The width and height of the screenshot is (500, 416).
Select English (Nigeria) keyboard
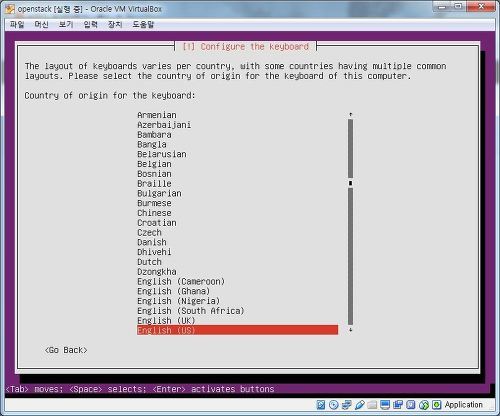[x=179, y=301]
